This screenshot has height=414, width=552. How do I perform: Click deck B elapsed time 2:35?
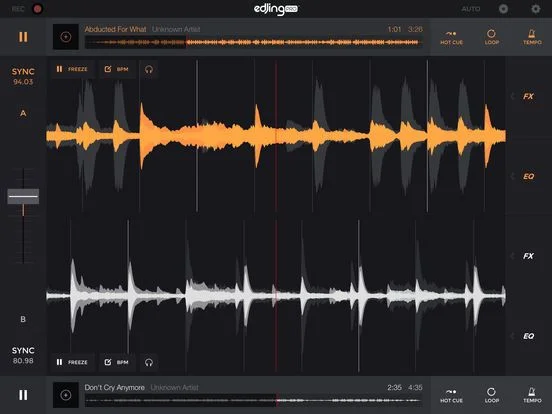click(394, 388)
